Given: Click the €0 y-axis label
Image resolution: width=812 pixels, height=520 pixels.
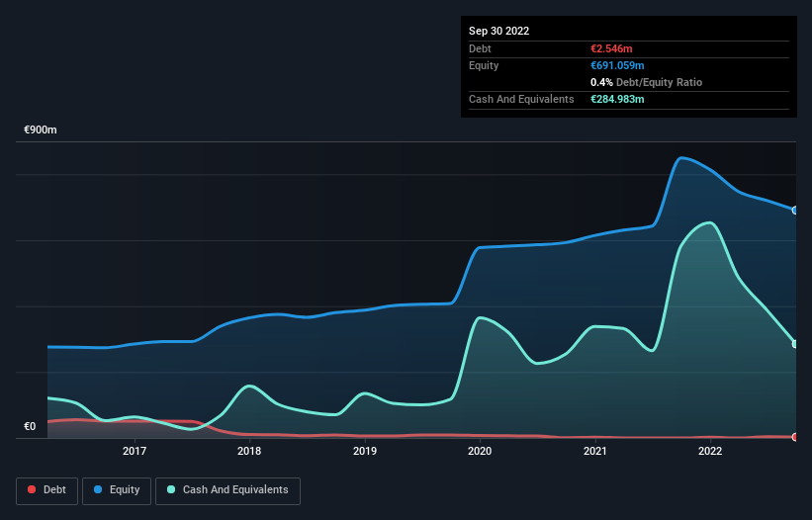Looking at the screenshot, I should pos(30,426).
